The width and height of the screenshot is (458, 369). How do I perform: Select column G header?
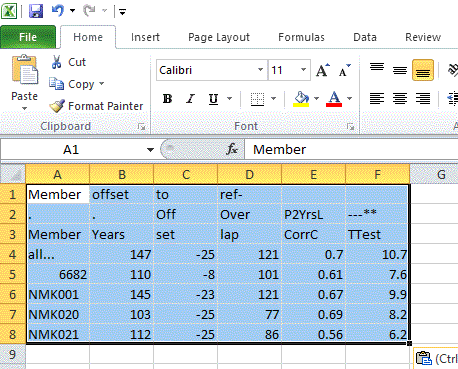point(434,174)
